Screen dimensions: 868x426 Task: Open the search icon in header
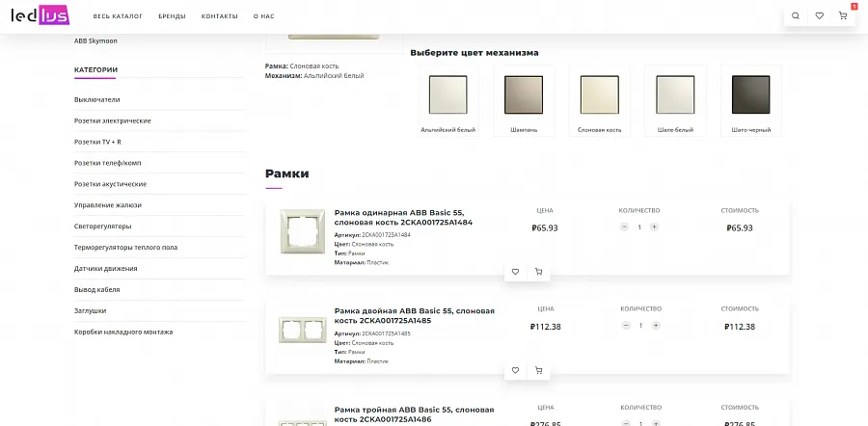pyautogui.click(x=796, y=16)
